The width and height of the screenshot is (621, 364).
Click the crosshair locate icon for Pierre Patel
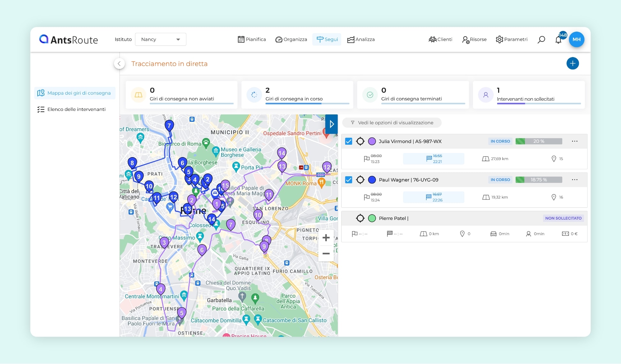tap(360, 218)
